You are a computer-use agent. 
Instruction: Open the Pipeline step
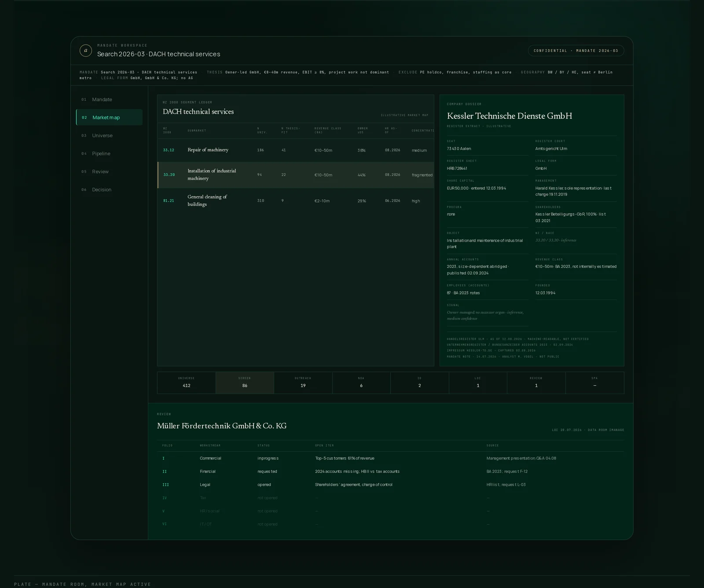click(109, 153)
